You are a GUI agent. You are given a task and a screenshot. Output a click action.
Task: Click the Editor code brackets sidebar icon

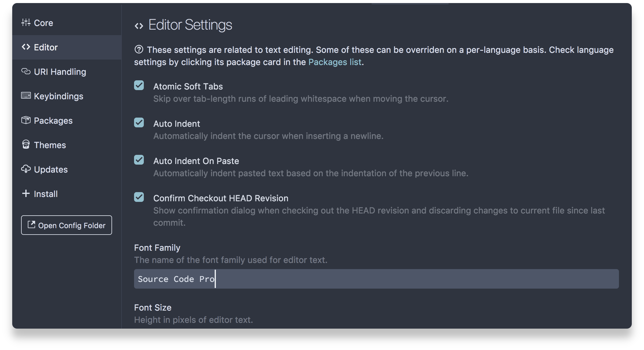coord(26,47)
